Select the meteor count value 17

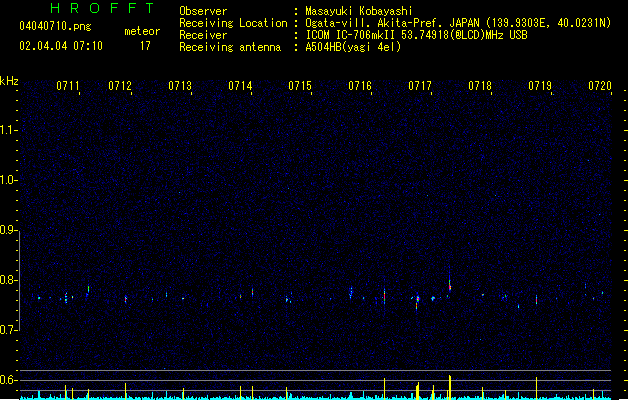point(145,46)
